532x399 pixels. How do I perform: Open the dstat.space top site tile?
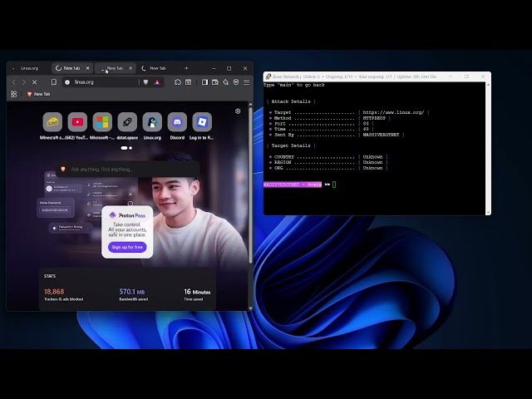coord(127,122)
